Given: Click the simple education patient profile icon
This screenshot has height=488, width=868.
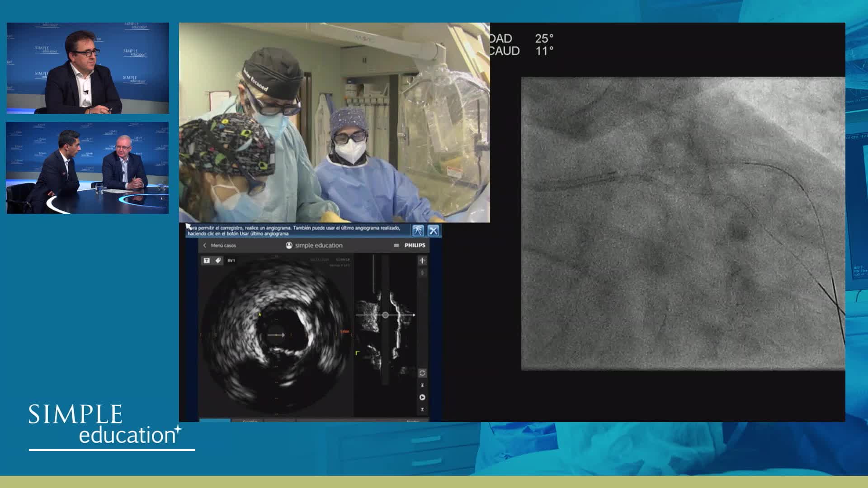Looking at the screenshot, I should coord(289,245).
